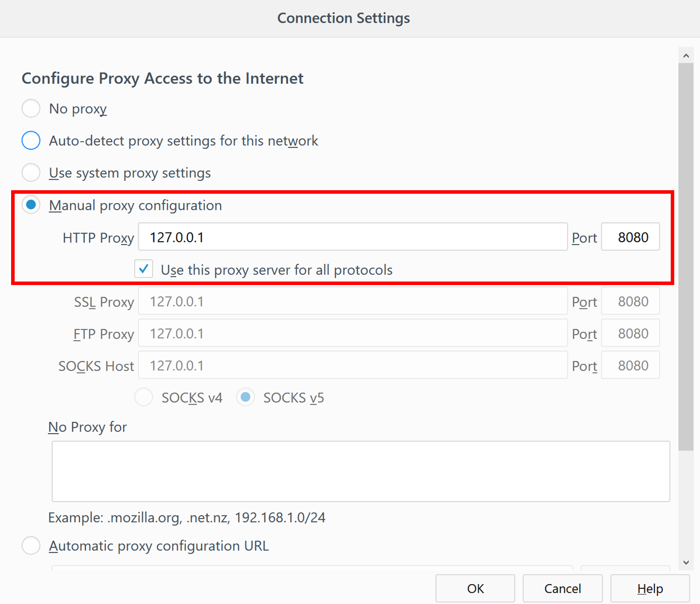Select the SOCKS v5 radio button
700x604 pixels.
pyautogui.click(x=246, y=397)
